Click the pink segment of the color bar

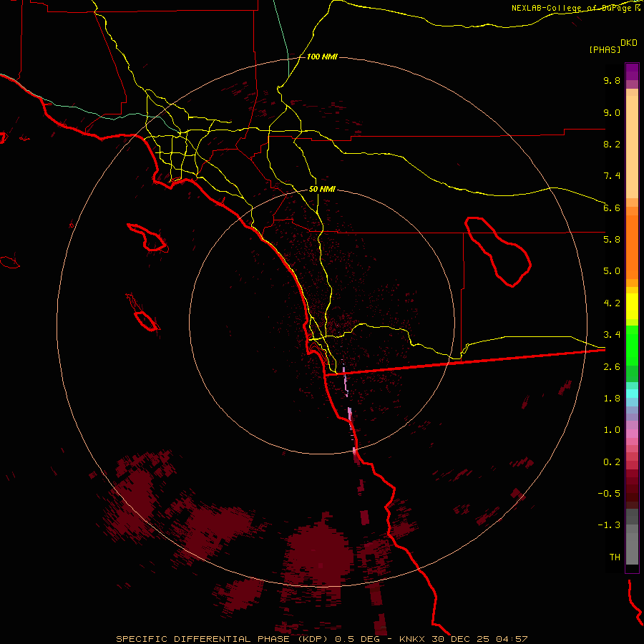click(x=632, y=434)
